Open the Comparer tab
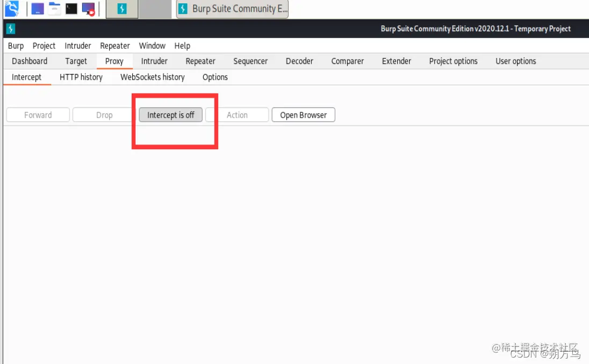This screenshot has height=364, width=589. 348,61
